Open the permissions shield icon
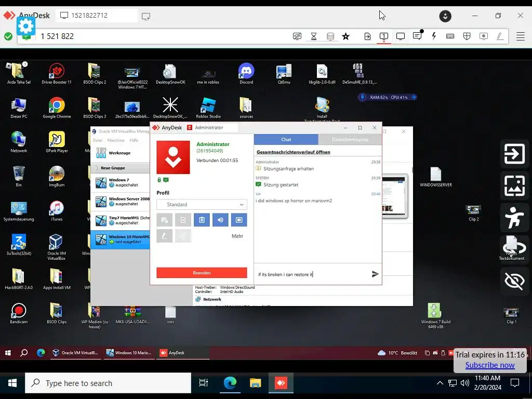 click(467, 36)
